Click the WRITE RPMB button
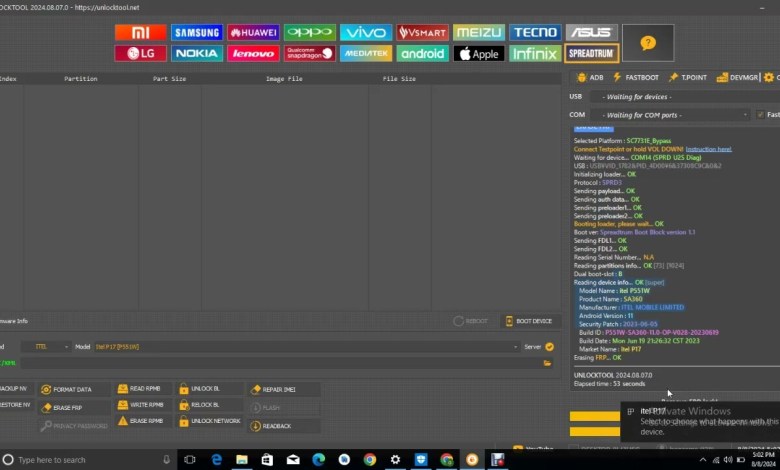This screenshot has height=470, width=780. pos(144,405)
